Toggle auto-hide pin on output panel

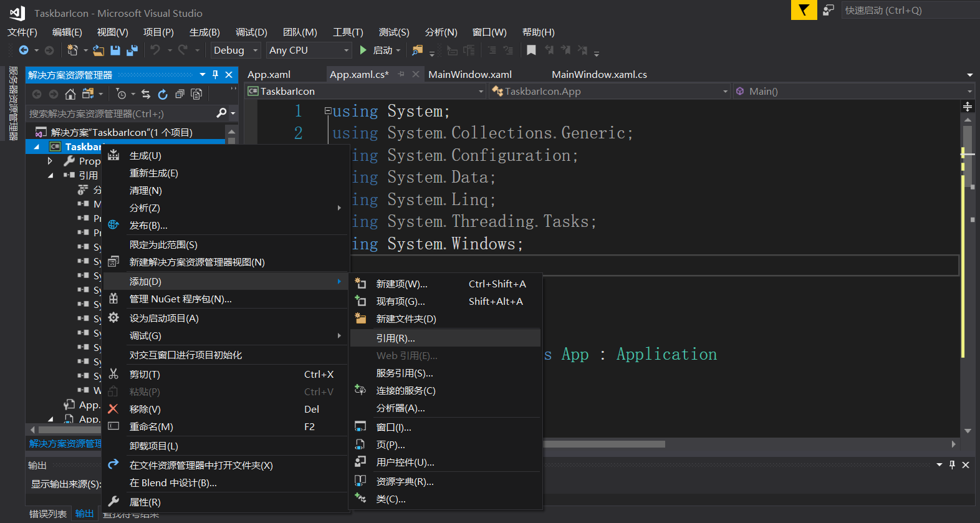point(952,465)
